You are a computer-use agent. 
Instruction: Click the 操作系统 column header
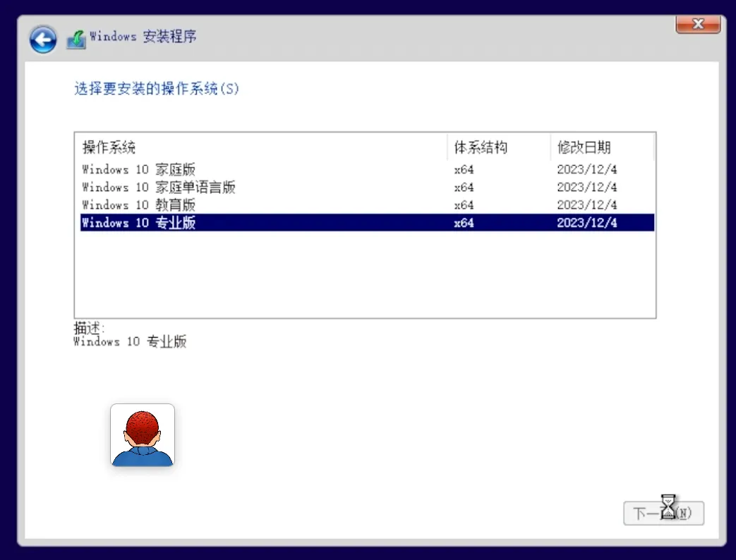click(262, 147)
